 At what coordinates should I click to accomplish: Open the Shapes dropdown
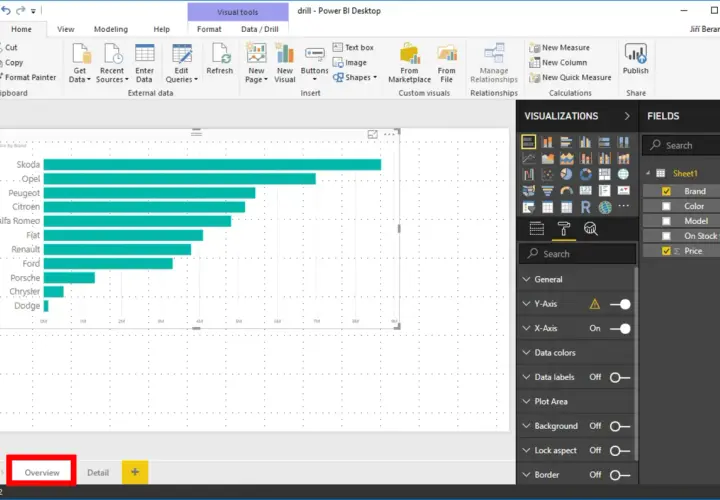355,77
